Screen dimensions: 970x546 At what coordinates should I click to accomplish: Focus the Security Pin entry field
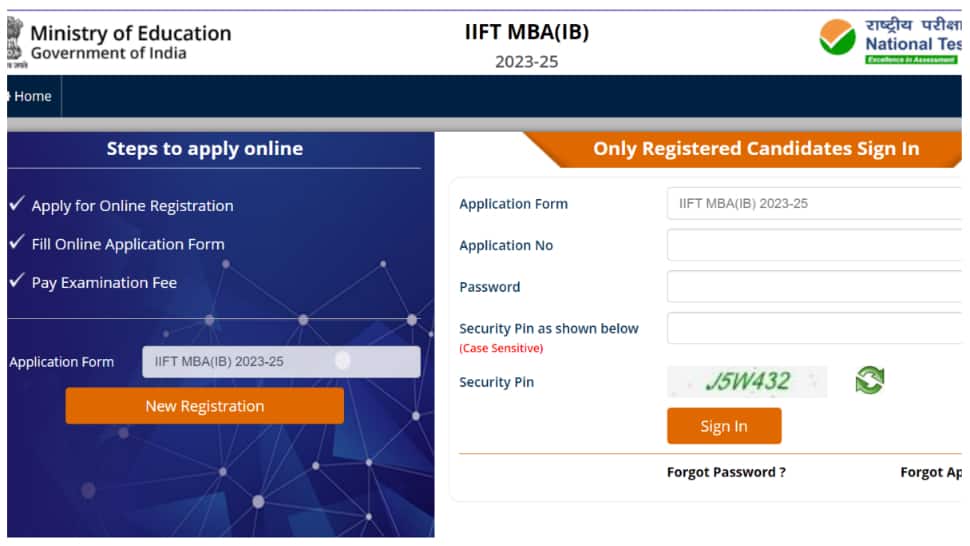click(x=814, y=328)
